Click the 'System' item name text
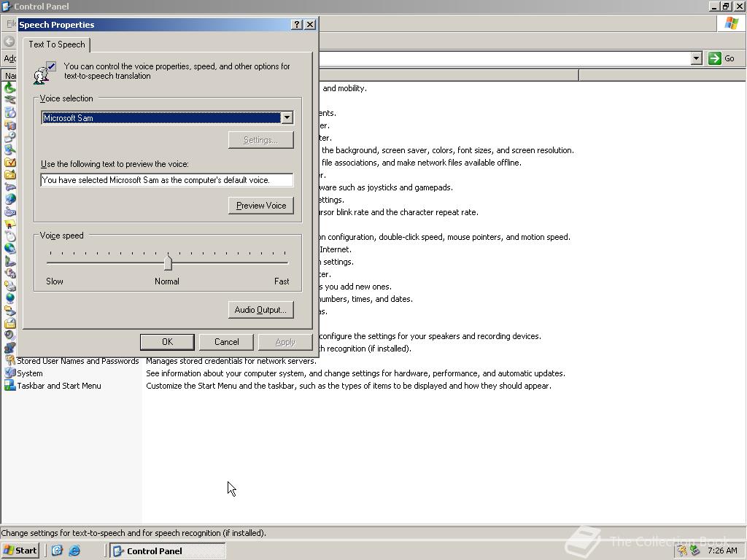Screen dimensions: 747x560 point(30,373)
